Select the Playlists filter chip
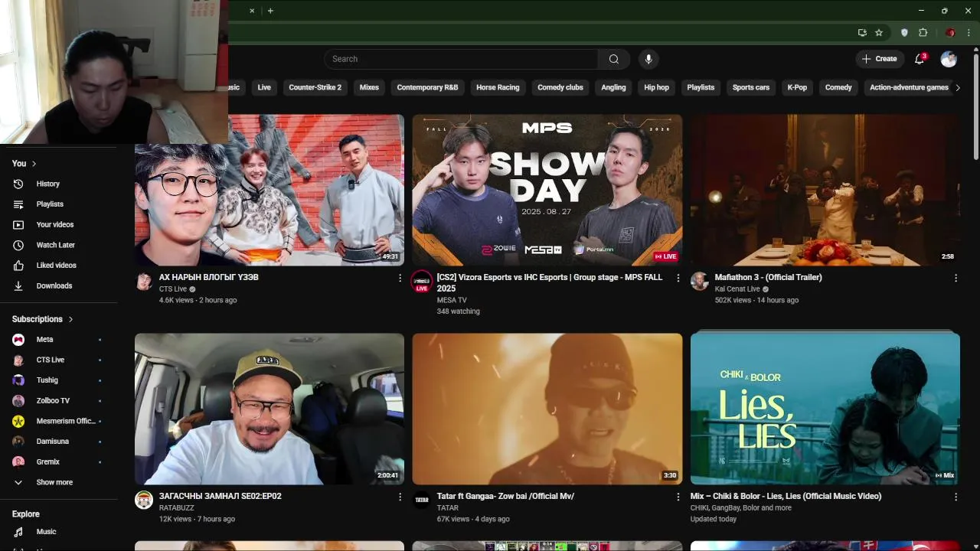980x551 pixels. click(x=701, y=87)
